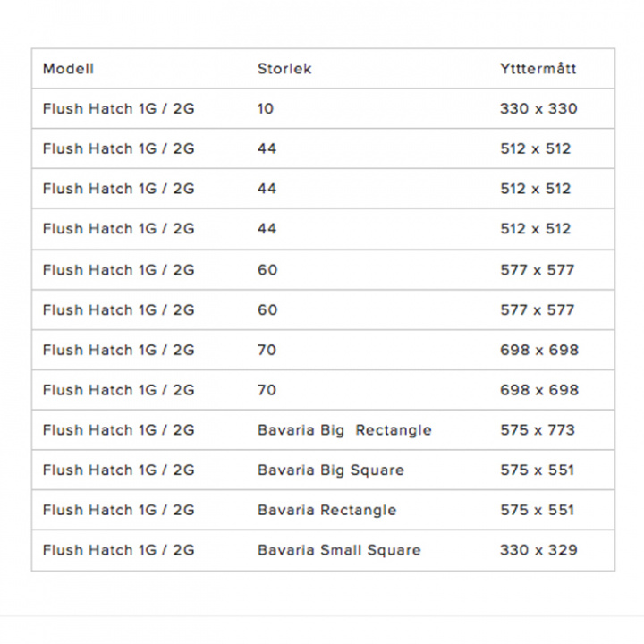Image resolution: width=644 pixels, height=644 pixels.
Task: Select the outer dimension for Bavaria Big Square
Action: point(537,470)
